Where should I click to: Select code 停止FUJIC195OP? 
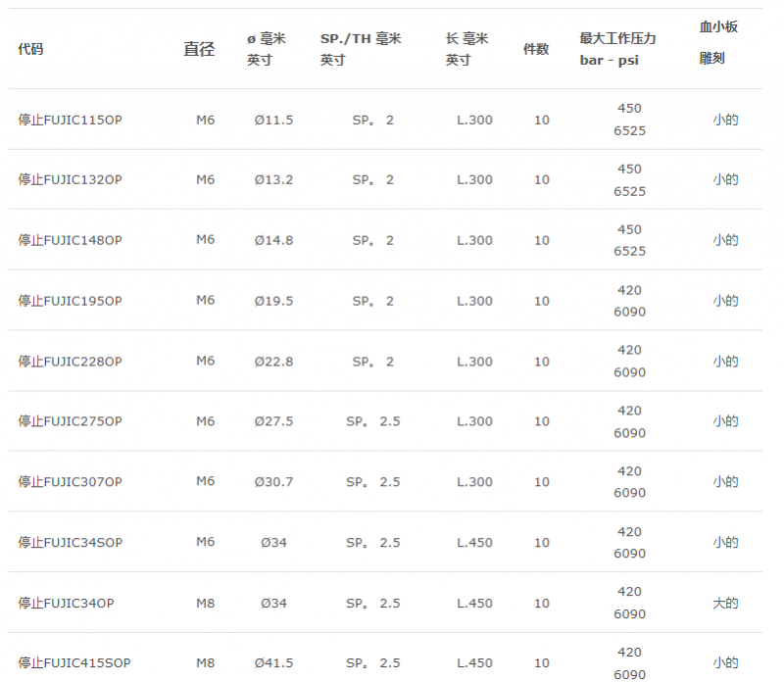click(70, 301)
